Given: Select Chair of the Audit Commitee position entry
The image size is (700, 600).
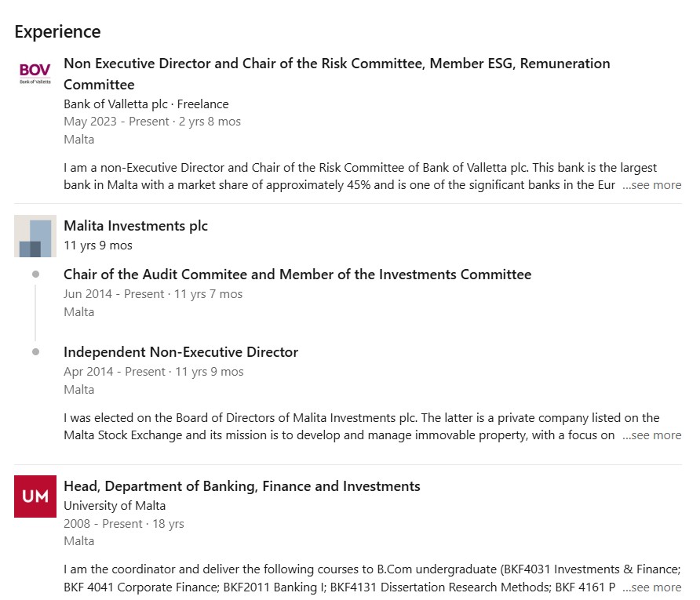Looking at the screenshot, I should pyautogui.click(x=297, y=274).
